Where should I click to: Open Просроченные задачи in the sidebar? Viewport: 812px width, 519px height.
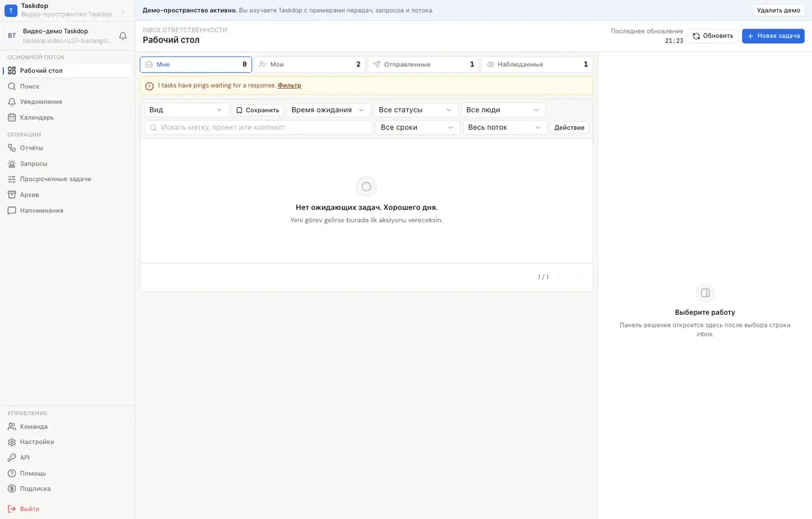click(67, 179)
